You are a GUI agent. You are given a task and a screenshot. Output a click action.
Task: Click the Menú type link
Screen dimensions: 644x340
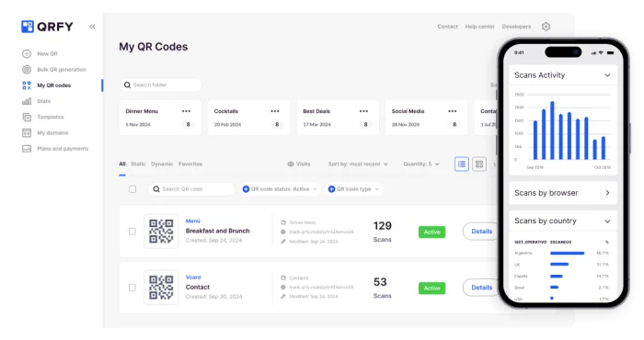click(192, 221)
